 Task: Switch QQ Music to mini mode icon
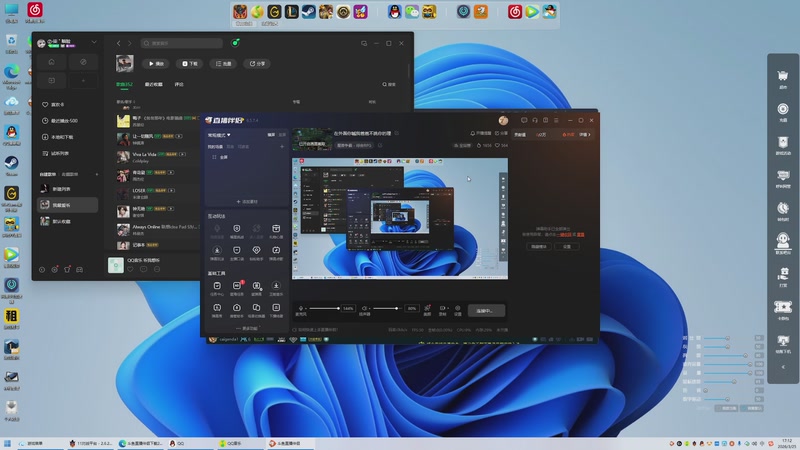click(364, 43)
